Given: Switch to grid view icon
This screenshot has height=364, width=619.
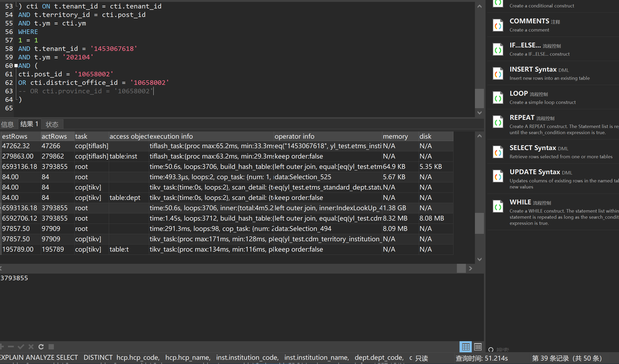Looking at the screenshot, I should 466,347.
